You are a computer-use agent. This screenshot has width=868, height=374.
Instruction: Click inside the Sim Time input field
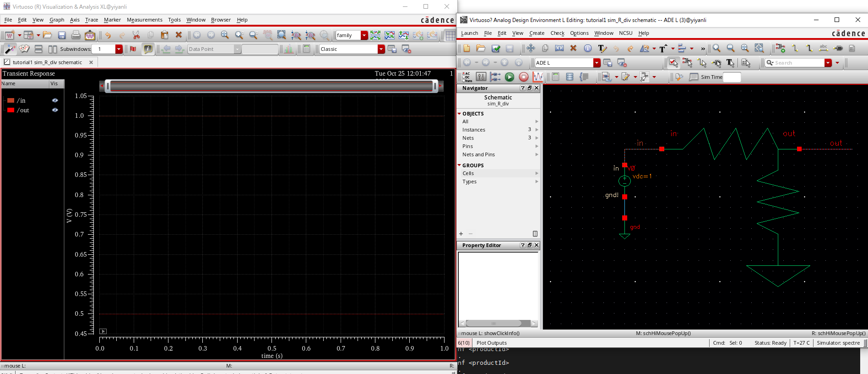click(x=732, y=77)
